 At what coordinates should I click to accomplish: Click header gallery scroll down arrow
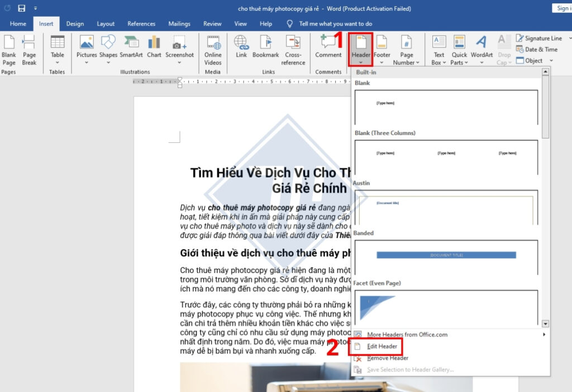(x=545, y=323)
